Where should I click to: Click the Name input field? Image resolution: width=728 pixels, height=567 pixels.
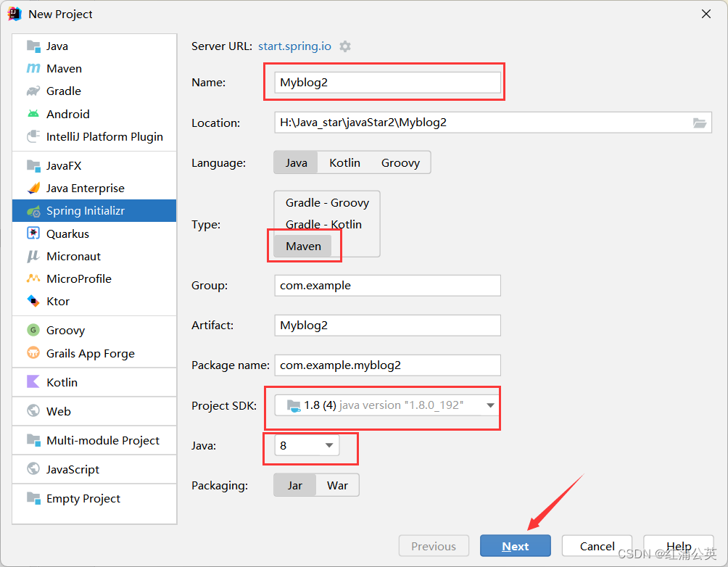click(388, 82)
